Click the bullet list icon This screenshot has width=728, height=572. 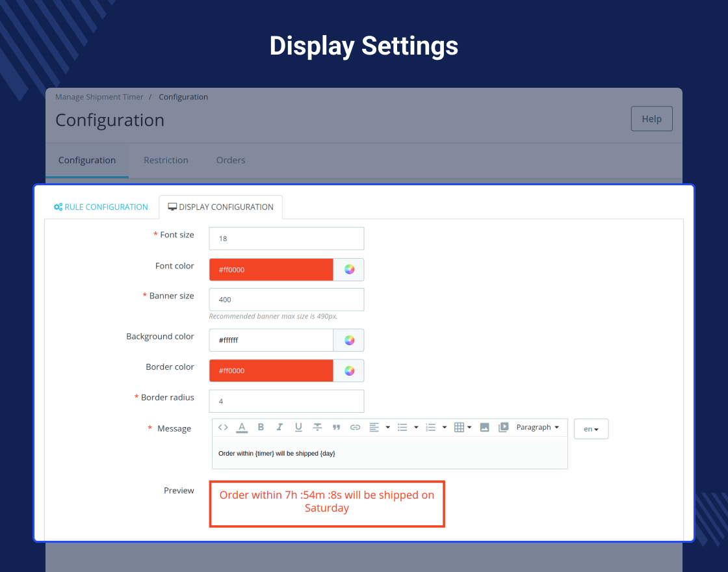402,427
